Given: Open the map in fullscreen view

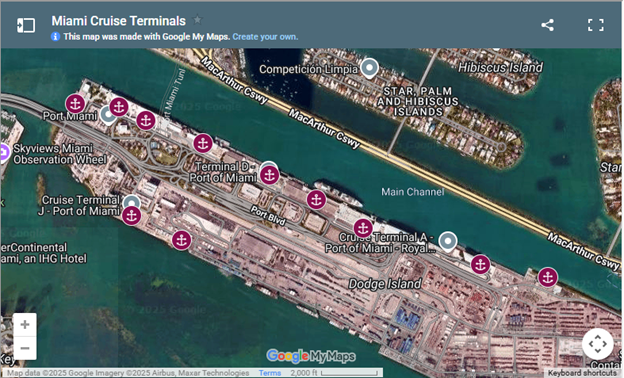Looking at the screenshot, I should click(596, 25).
